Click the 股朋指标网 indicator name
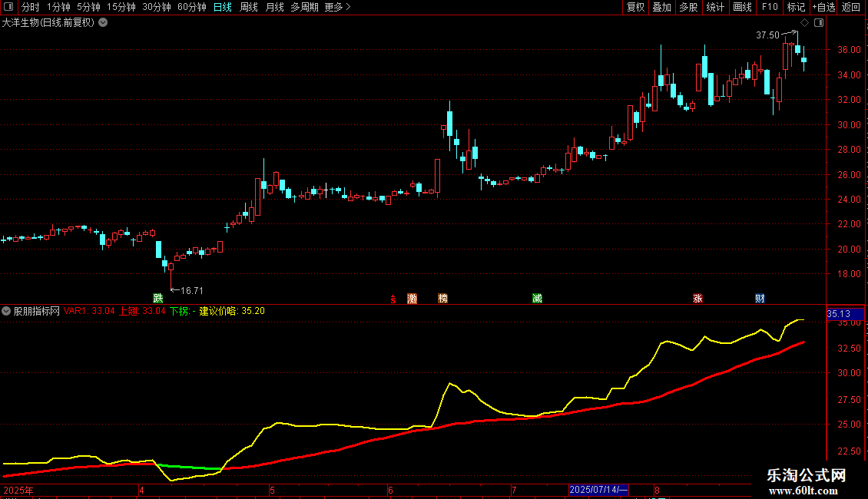868x499 pixels. [37, 311]
